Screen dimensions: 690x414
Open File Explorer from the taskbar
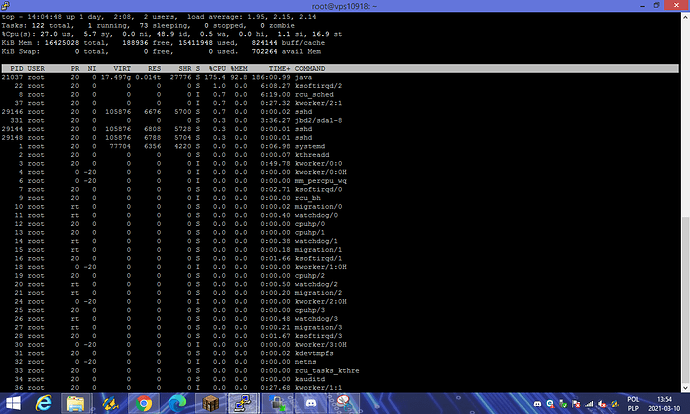click(77, 402)
